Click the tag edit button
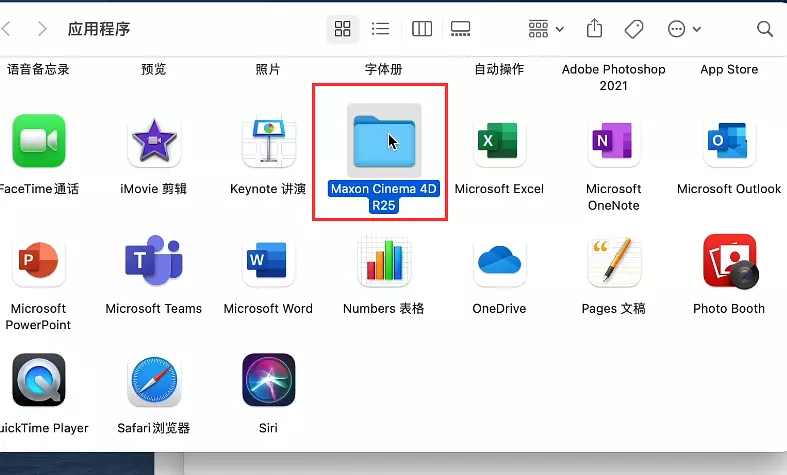Image resolution: width=787 pixels, height=475 pixels. coord(634,29)
